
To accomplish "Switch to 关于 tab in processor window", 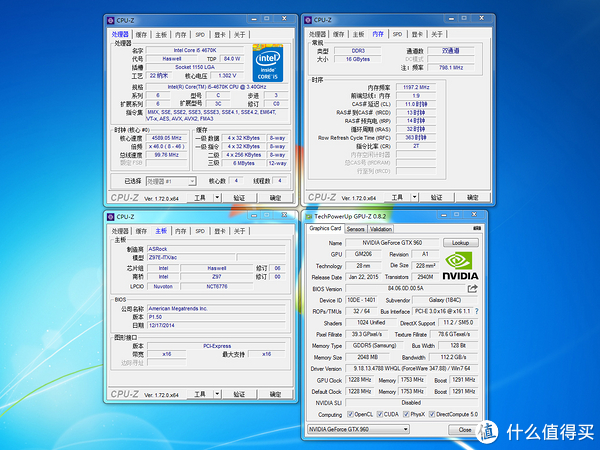I will pos(240,35).
